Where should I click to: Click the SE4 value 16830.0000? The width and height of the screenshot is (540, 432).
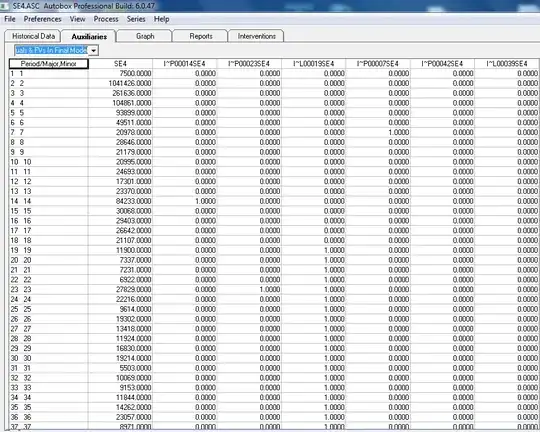pyautogui.click(x=121, y=348)
